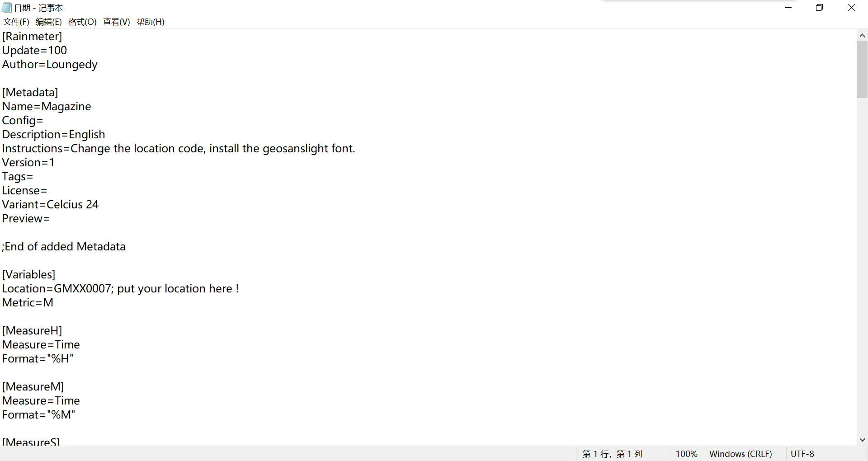Click the Windows (CRLF) status entry
This screenshot has height=461, width=868.
point(741,454)
